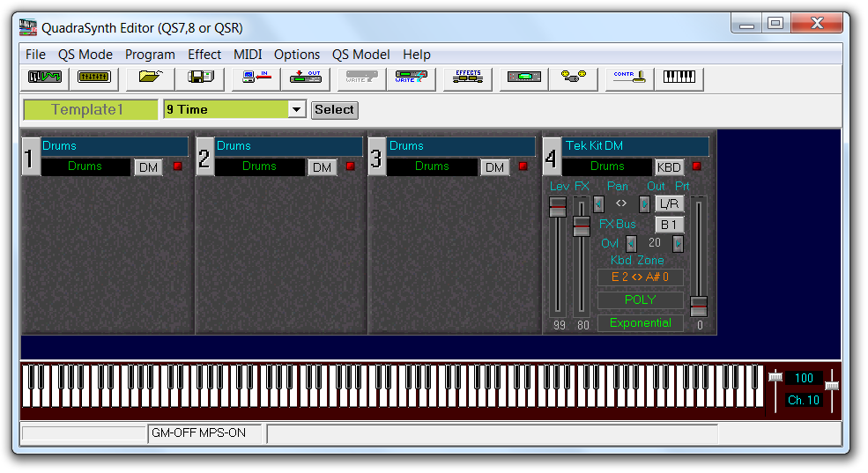Click the Lev fader in slot 4

(x=558, y=208)
